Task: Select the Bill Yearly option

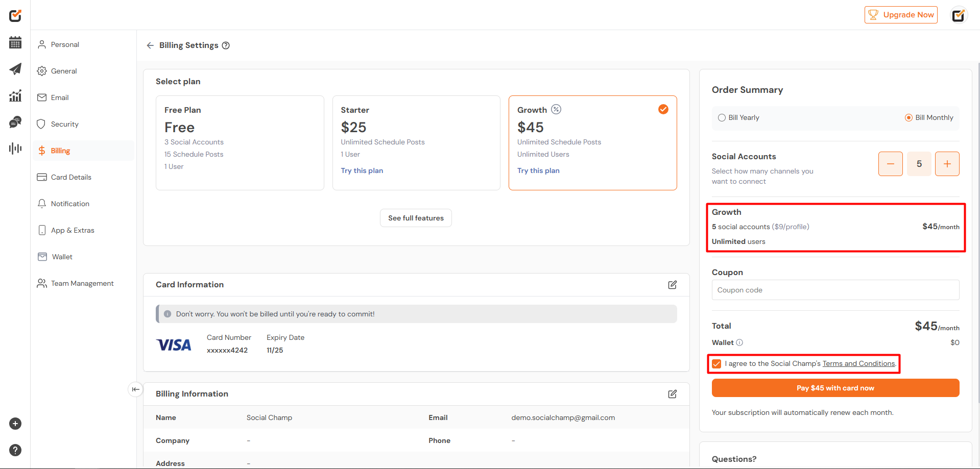Action: [x=738, y=117]
